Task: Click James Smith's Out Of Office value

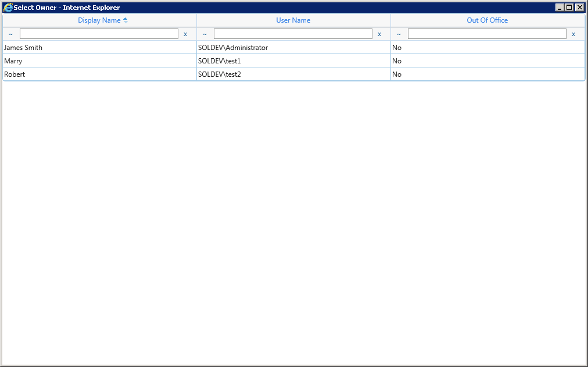Action: [x=487, y=48]
